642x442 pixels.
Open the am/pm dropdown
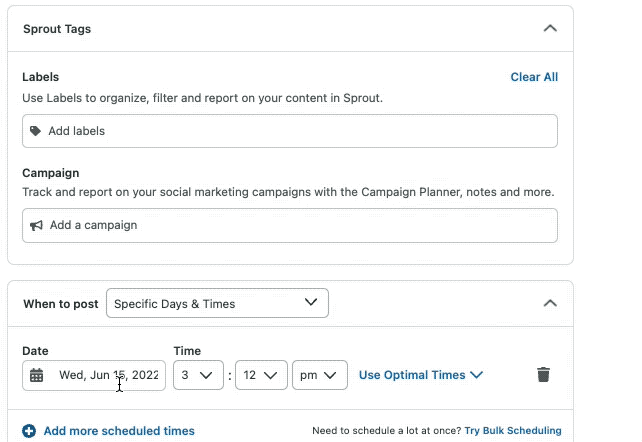click(x=320, y=375)
